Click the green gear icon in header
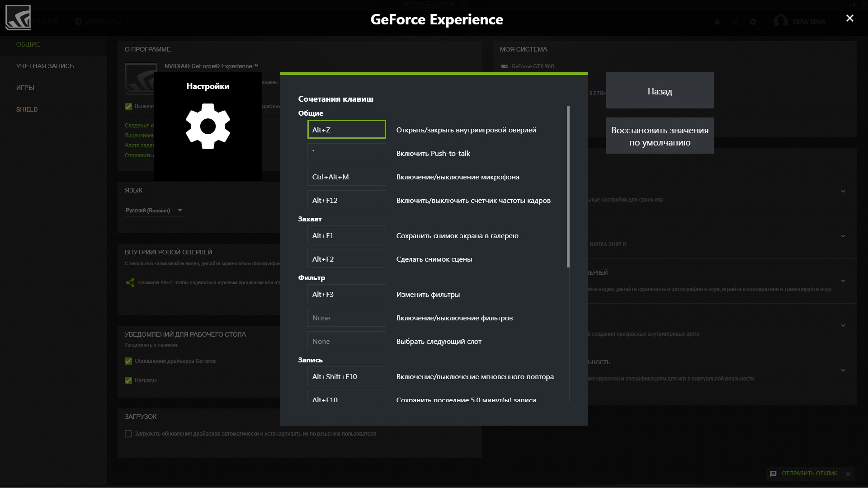868x488 pixels. point(752,22)
